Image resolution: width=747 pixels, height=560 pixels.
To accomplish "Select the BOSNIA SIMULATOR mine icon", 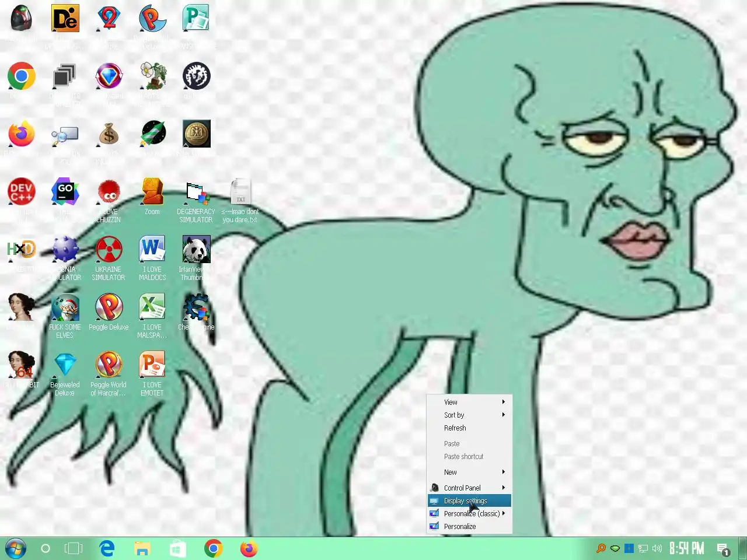I will tap(65, 250).
